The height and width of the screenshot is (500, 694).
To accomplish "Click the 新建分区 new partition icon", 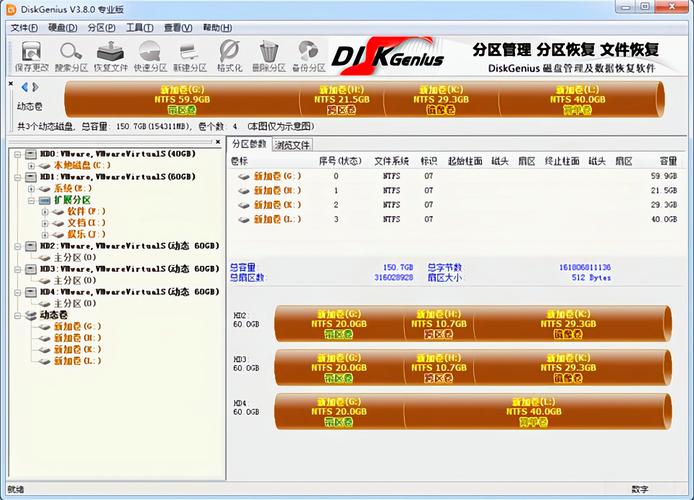I will click(189, 57).
